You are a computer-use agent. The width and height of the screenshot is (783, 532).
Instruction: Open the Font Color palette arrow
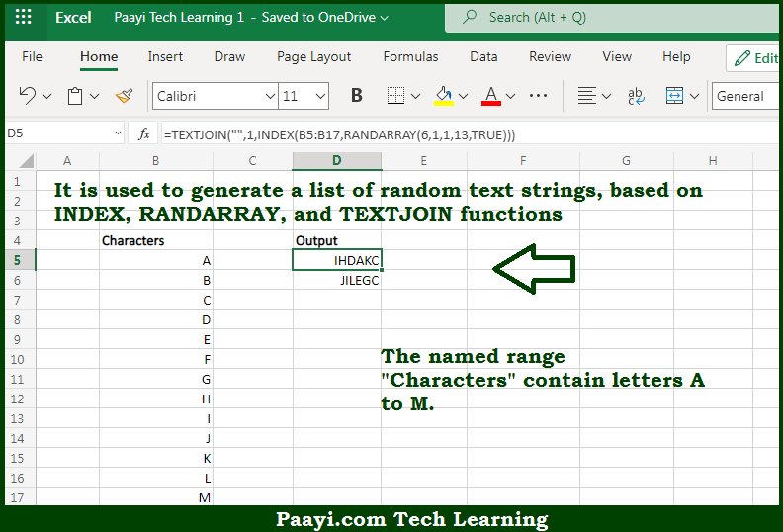[510, 96]
